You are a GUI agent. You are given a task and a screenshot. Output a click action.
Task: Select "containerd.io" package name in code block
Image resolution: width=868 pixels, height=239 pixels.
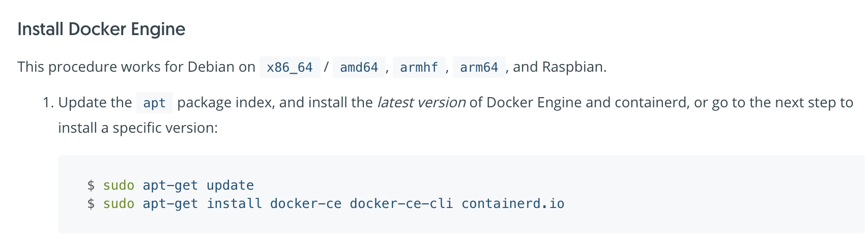click(513, 204)
